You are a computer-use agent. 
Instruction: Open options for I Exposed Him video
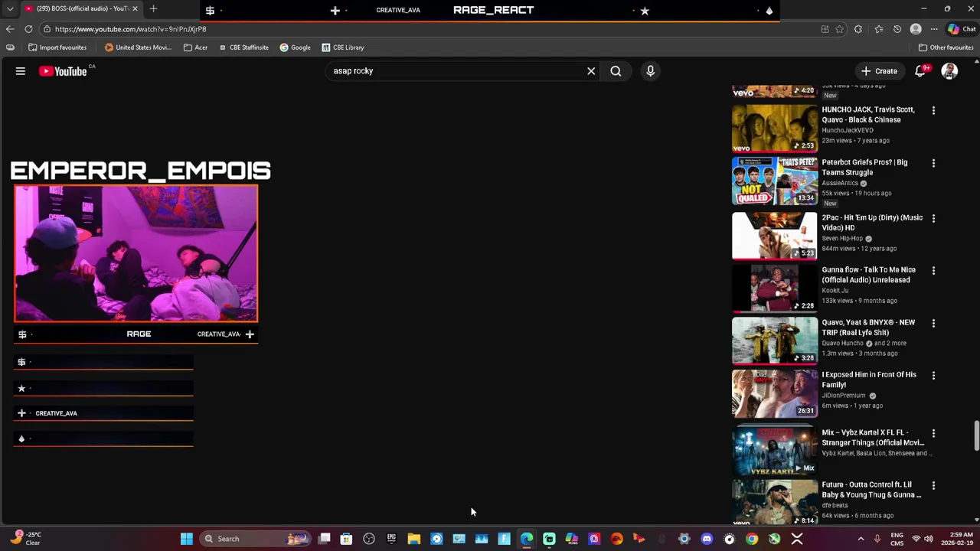pyautogui.click(x=933, y=375)
